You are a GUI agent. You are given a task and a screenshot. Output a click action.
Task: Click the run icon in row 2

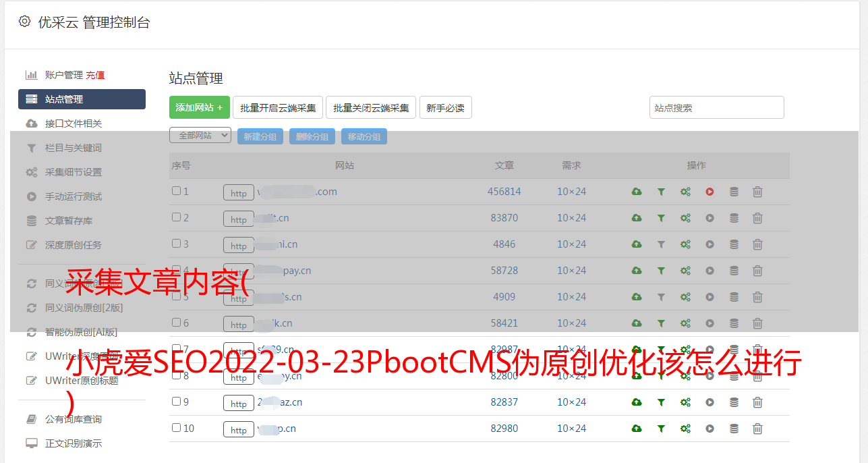(710, 218)
